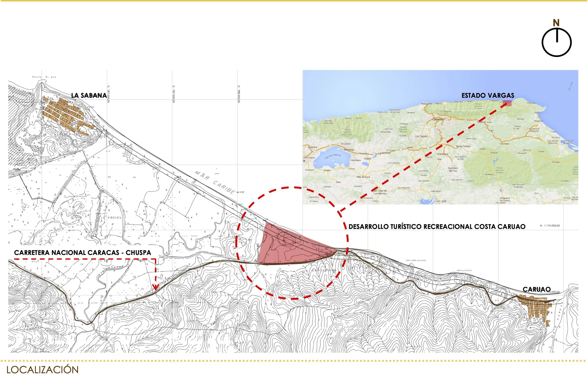
Task: Click the PUNTA LA PLAYITA label
Action: (464, 271)
